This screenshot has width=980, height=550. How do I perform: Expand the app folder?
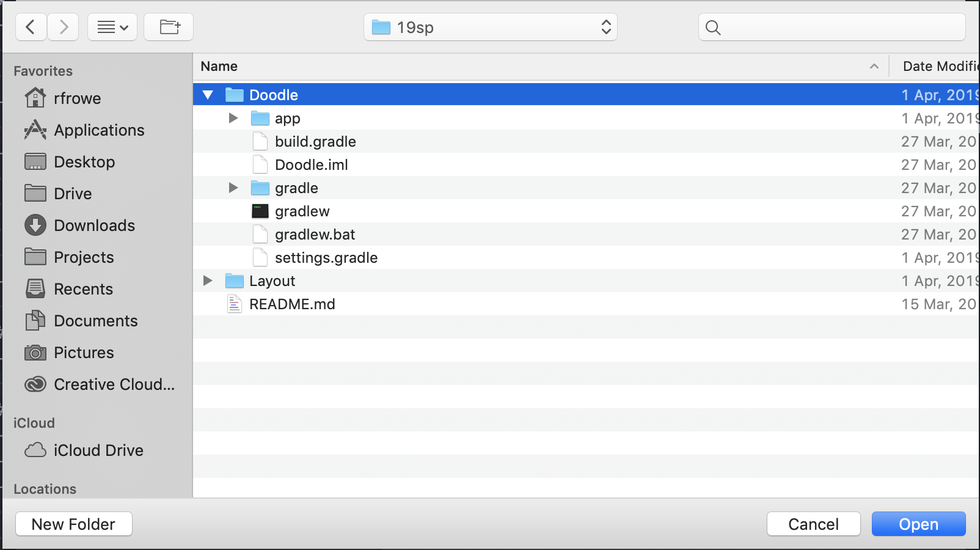click(x=233, y=118)
